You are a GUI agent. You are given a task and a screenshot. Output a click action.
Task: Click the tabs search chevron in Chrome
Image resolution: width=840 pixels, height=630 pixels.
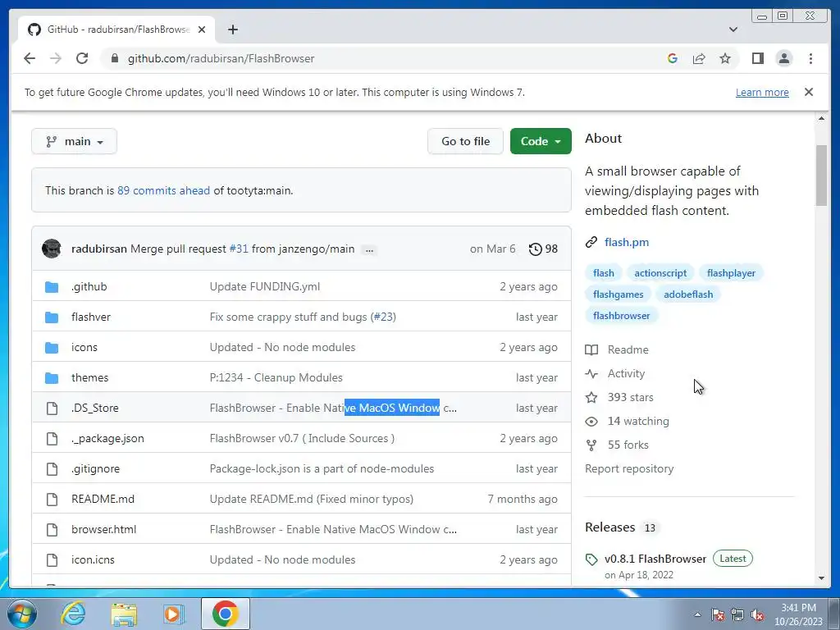click(x=733, y=30)
